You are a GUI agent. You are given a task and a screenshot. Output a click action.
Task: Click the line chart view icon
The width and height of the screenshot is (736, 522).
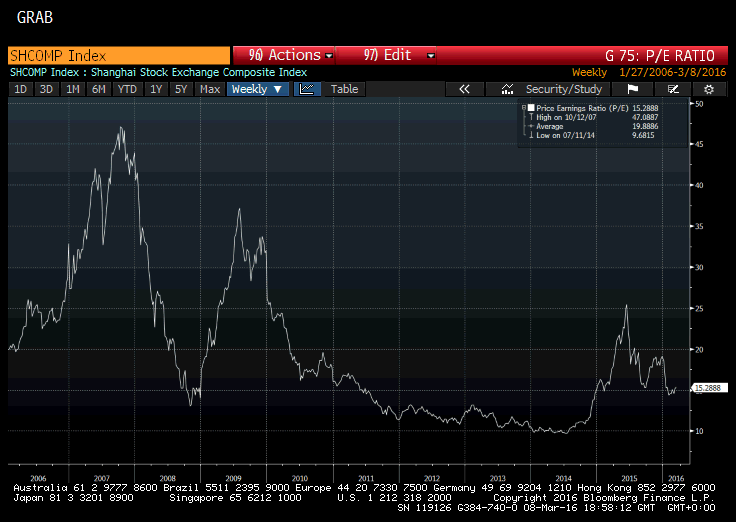(307, 89)
